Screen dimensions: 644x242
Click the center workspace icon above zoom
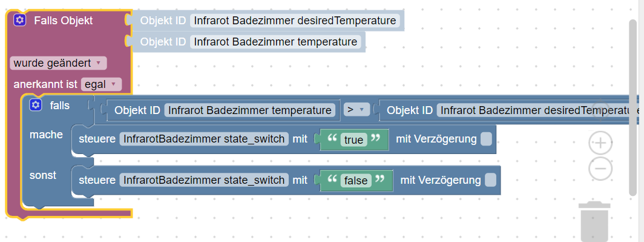pyautogui.click(x=600, y=111)
